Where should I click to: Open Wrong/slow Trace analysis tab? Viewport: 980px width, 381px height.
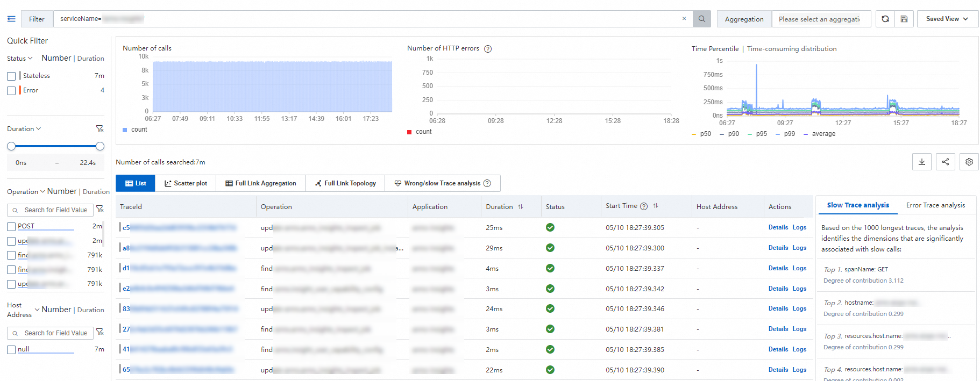coord(442,183)
